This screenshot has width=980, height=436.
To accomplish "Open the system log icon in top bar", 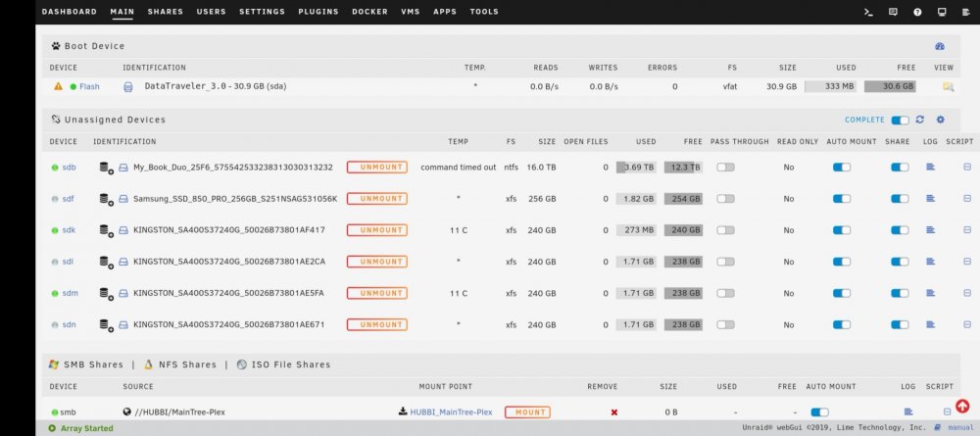I will [966, 12].
